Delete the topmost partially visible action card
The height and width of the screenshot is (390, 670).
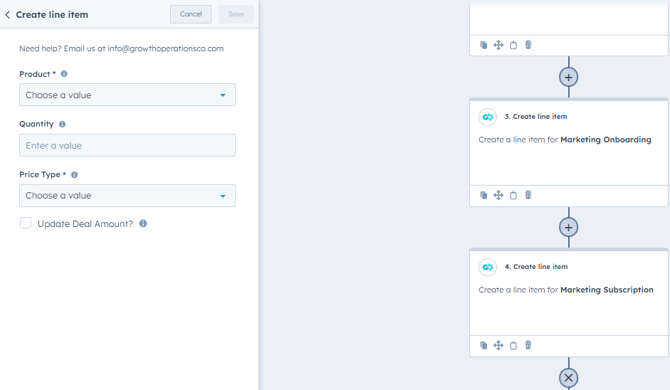(x=528, y=45)
